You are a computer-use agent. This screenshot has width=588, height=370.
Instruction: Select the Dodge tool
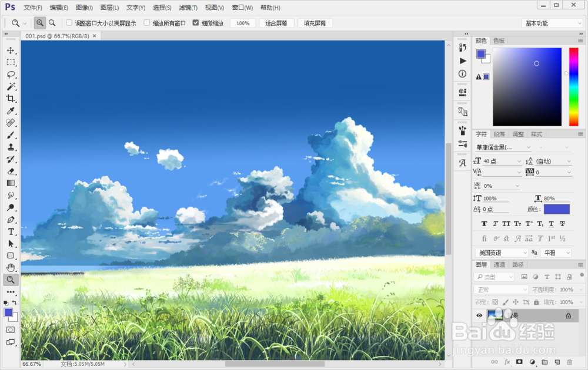pyautogui.click(x=11, y=207)
